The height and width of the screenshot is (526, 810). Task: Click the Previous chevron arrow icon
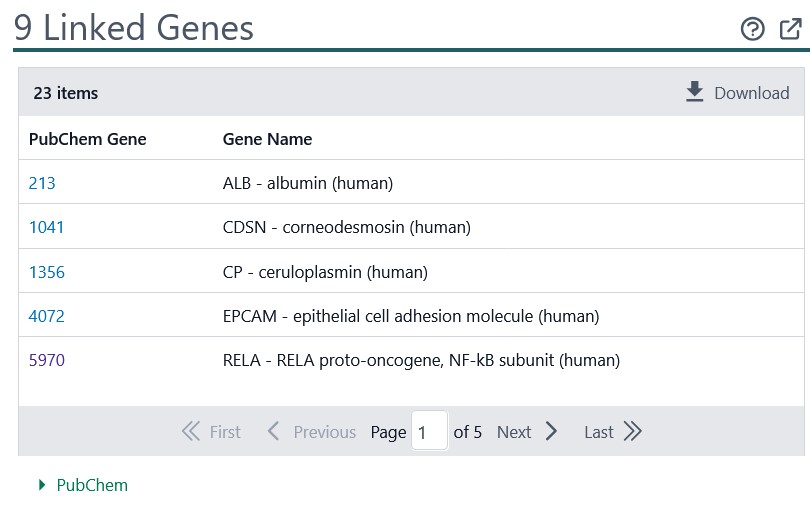[x=273, y=431]
